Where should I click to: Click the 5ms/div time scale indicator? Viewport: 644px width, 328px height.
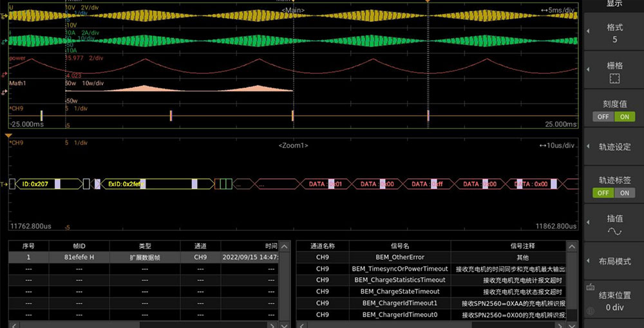pos(558,10)
